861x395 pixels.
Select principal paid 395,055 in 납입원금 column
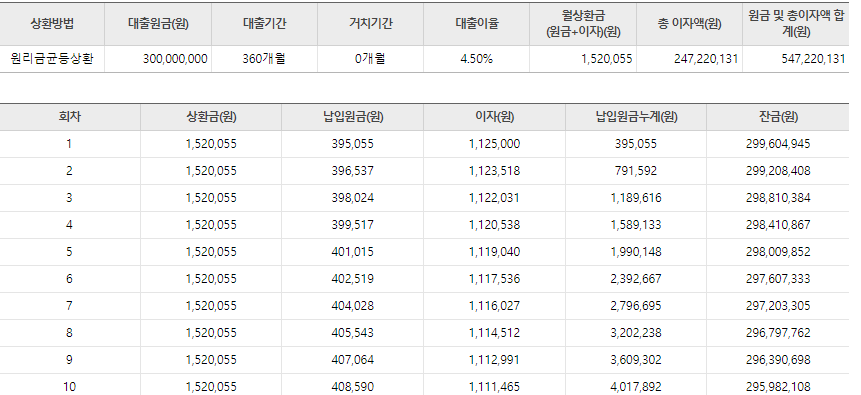coord(353,144)
